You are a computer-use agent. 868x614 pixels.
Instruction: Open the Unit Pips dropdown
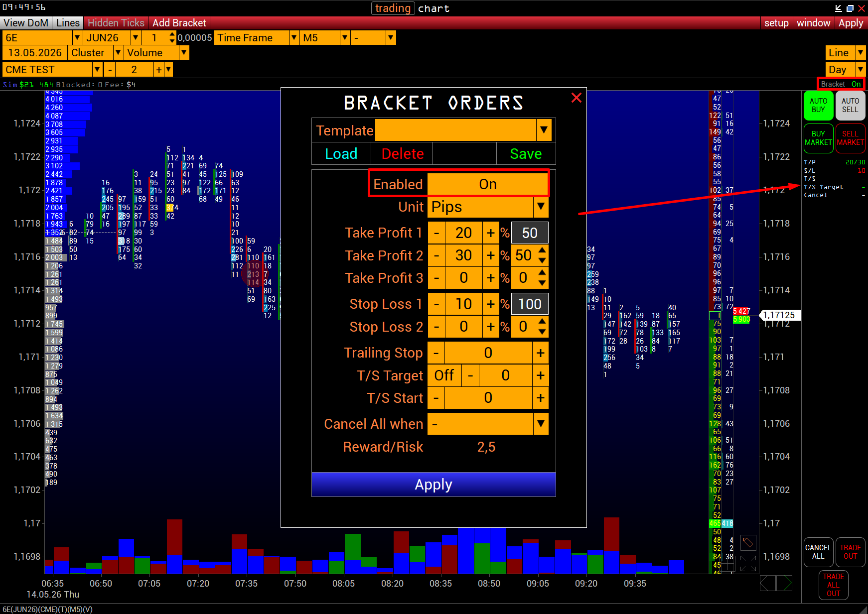point(541,207)
